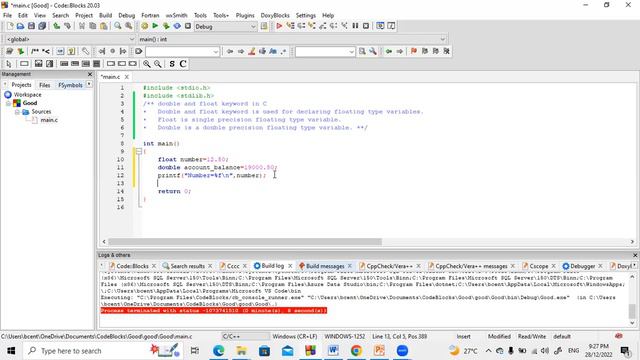Open the wxSmith menu
This screenshot has height=360, width=640.
[x=176, y=16]
